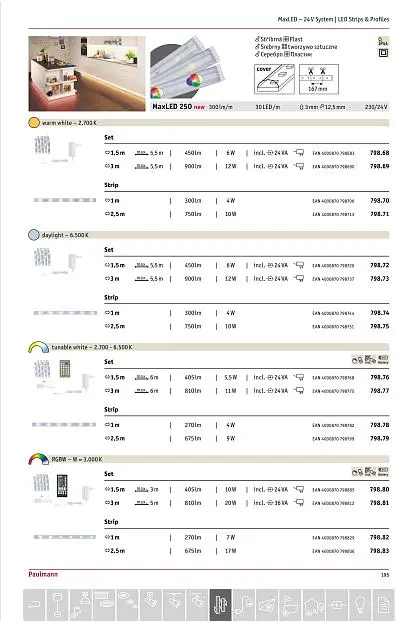Viewport: 396px width, 623px height.
Task: Click the back arrow navigation icon
Action: tap(35, 605)
